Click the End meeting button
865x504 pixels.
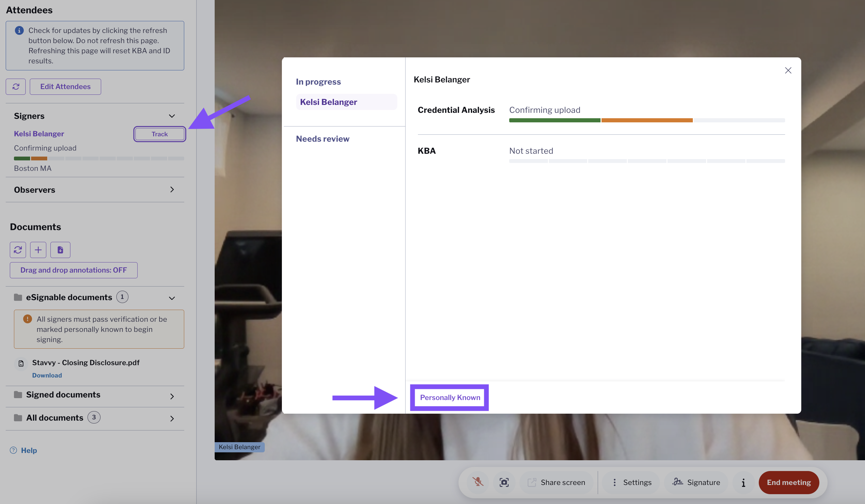789,482
